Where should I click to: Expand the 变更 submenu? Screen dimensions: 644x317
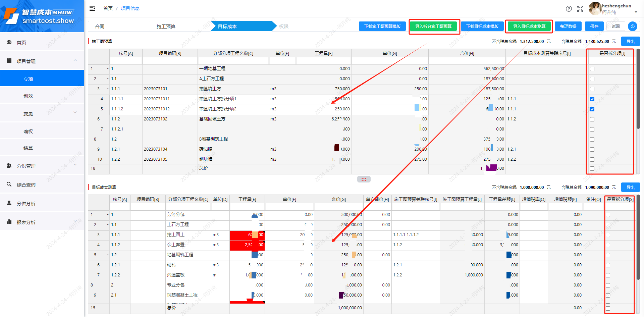[75, 113]
